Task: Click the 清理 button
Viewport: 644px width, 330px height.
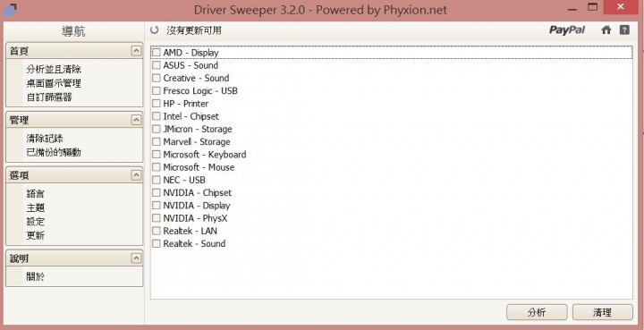Action: pyautogui.click(x=603, y=312)
